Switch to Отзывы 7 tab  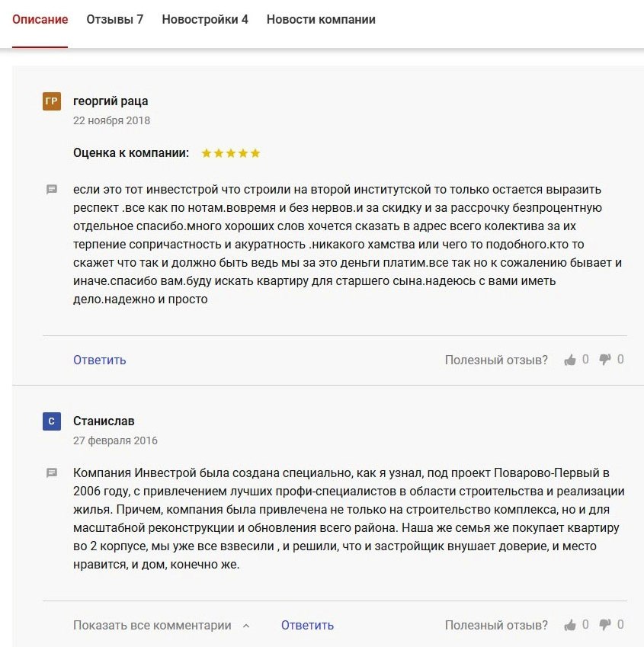[114, 19]
